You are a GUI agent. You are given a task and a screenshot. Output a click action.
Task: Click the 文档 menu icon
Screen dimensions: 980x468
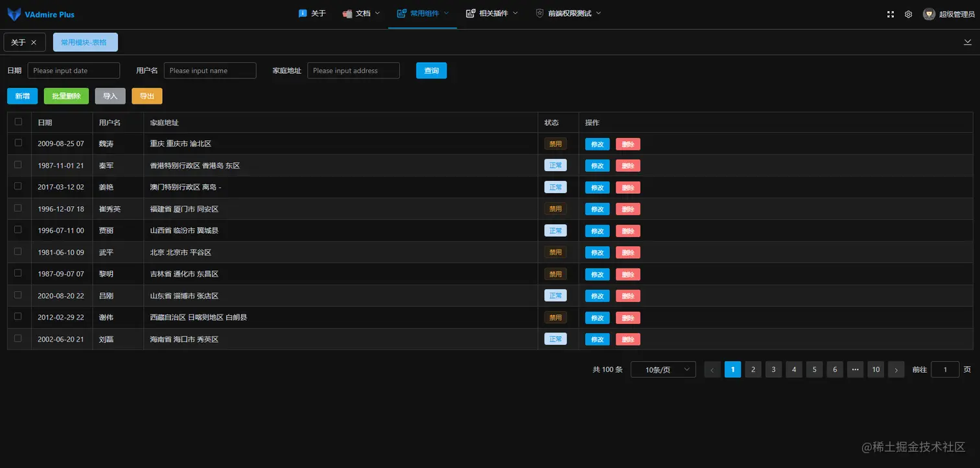[347, 13]
